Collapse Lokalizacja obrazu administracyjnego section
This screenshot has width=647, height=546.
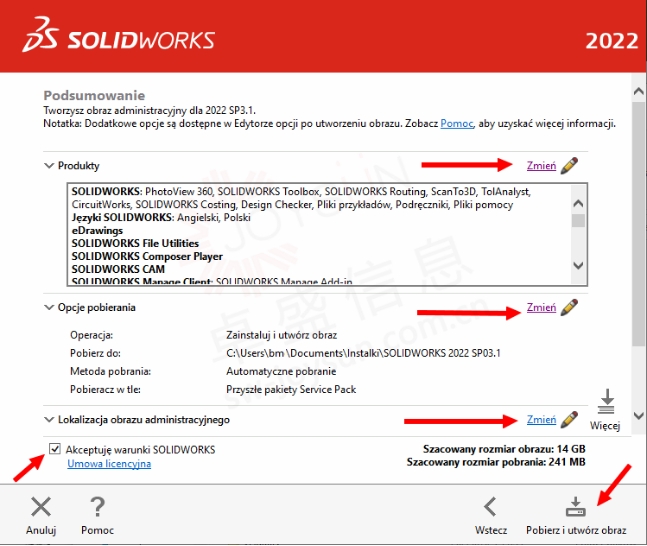[49, 420]
